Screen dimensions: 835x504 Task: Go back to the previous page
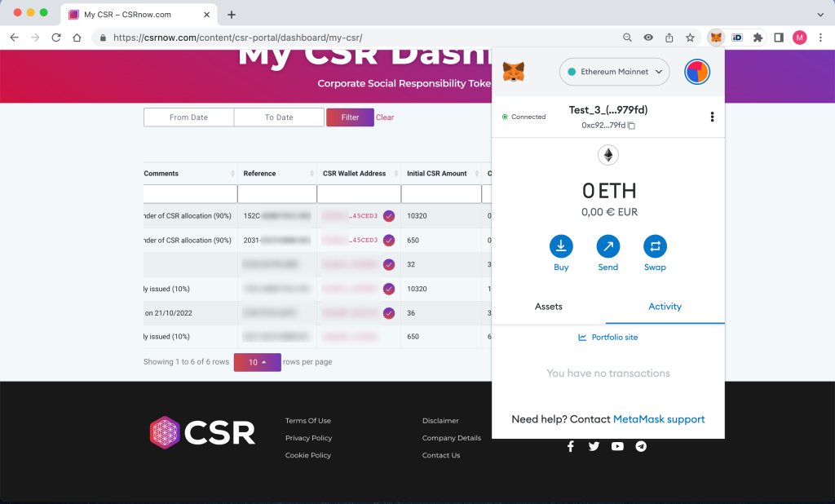click(x=15, y=38)
